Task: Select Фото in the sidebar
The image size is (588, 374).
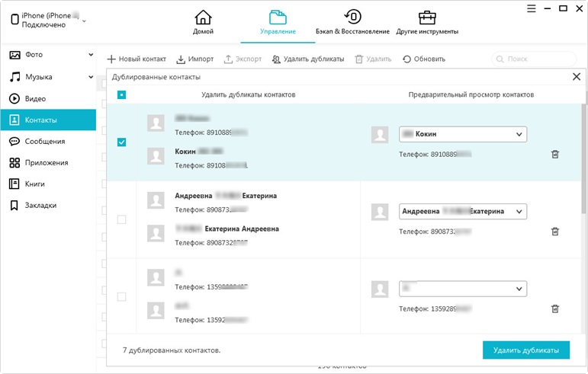Action: (x=34, y=55)
